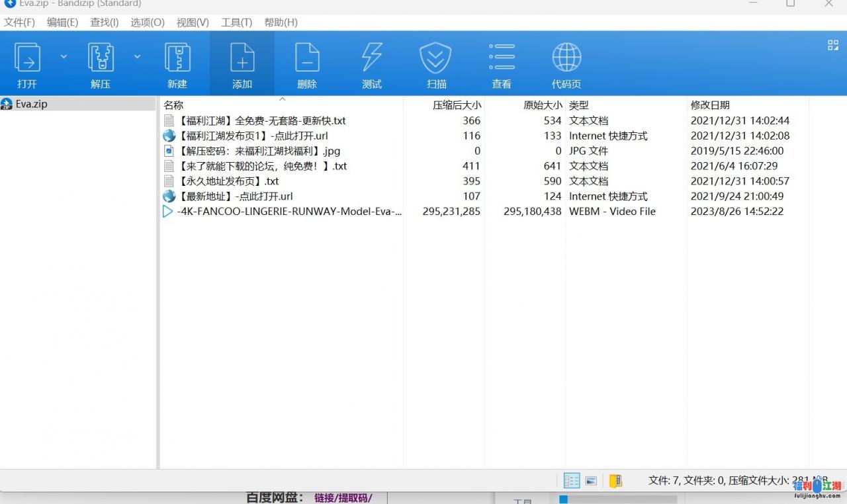Toggle the details list view in status bar
Screen dimensions: 847x504
tap(571, 481)
